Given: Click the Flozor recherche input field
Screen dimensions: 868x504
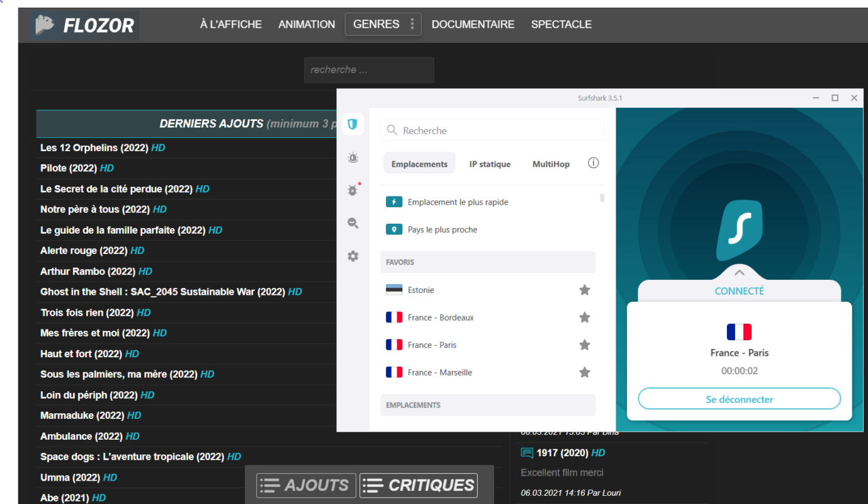Looking at the screenshot, I should (369, 70).
